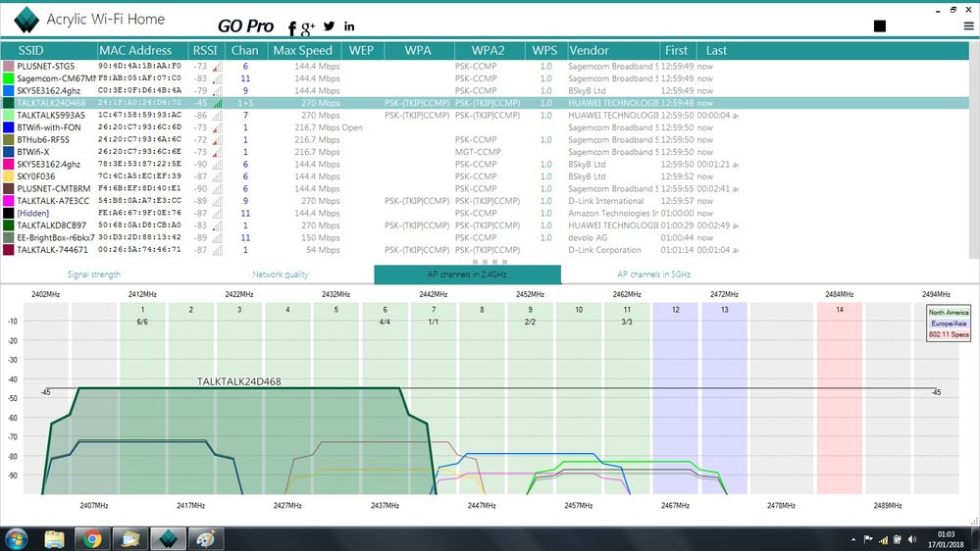
Task: Click MGT-CCMP security cell for BTWifi-X
Action: click(476, 152)
